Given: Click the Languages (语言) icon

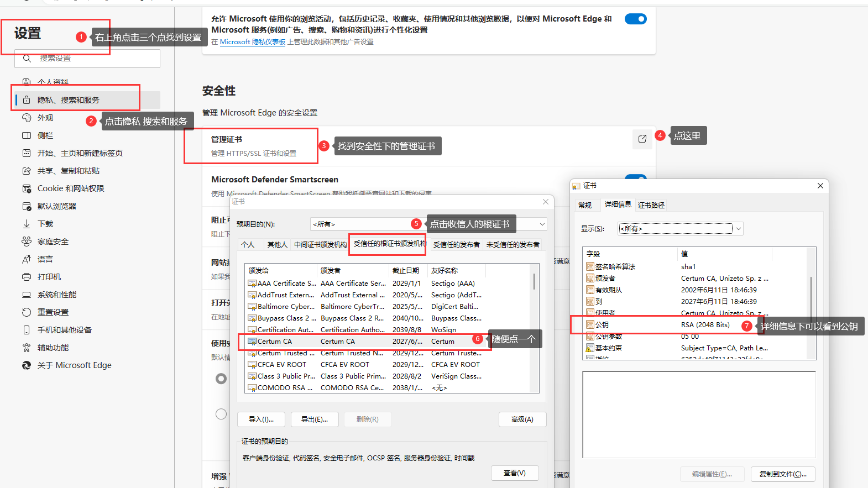Looking at the screenshot, I should coord(27,259).
